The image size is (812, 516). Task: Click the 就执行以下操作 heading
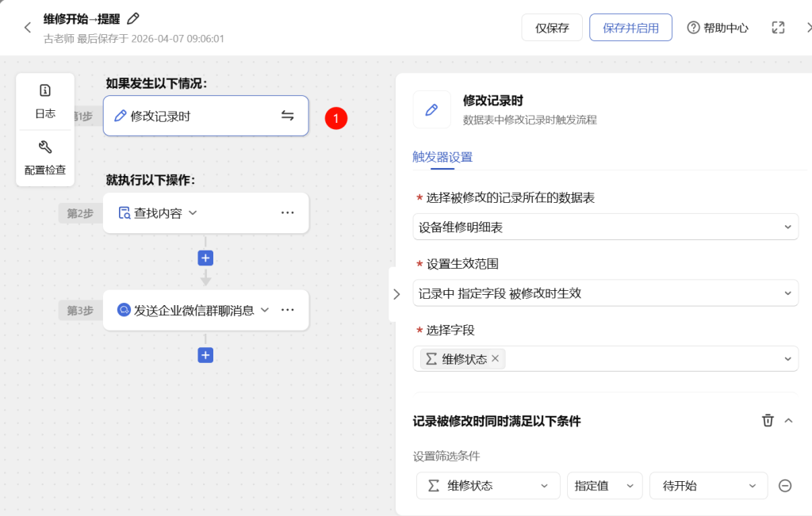click(150, 180)
